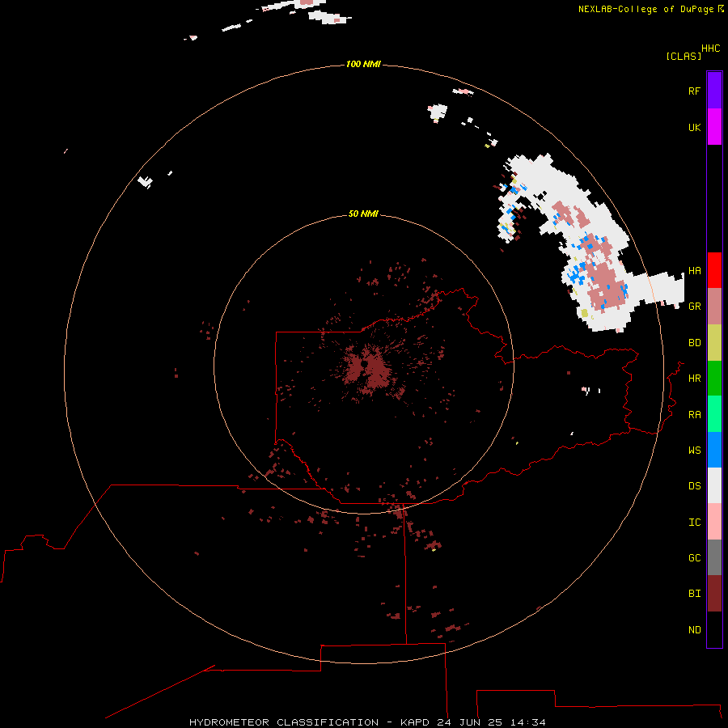Click the BD legend label
The width and height of the screenshot is (728, 728).
click(x=694, y=343)
